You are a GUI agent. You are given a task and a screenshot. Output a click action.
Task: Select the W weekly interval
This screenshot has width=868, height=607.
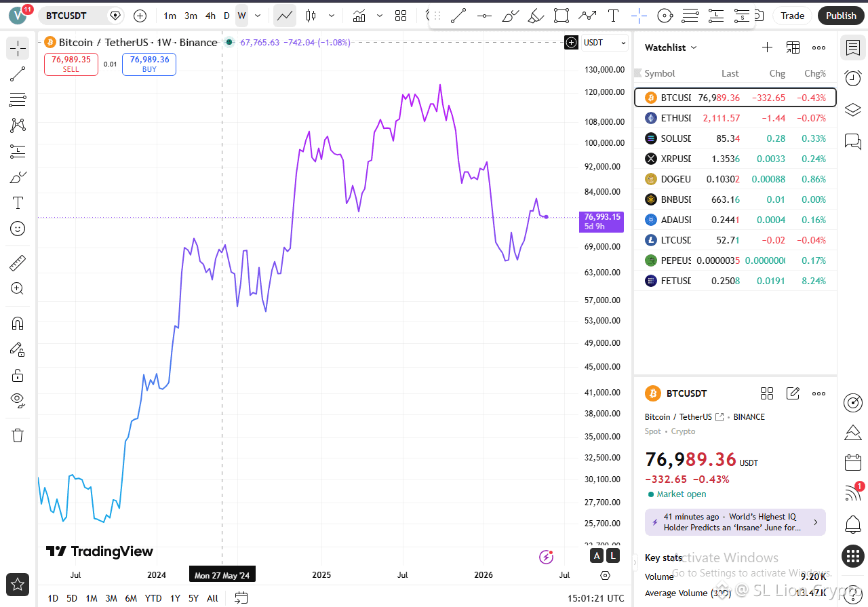[241, 16]
